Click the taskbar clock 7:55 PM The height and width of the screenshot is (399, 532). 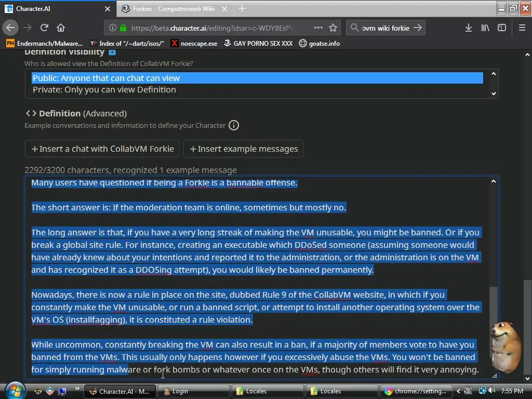coord(512,391)
